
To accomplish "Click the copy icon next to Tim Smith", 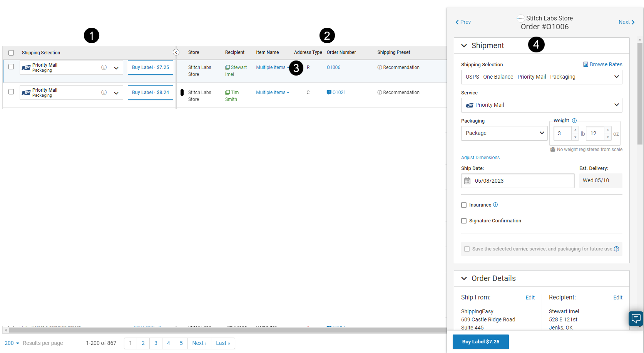I will tap(227, 92).
